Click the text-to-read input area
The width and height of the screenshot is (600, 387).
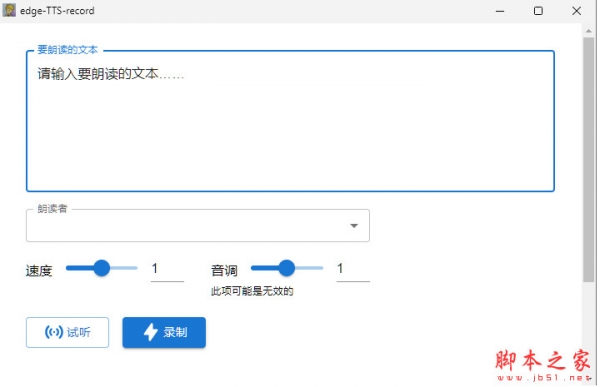click(290, 121)
